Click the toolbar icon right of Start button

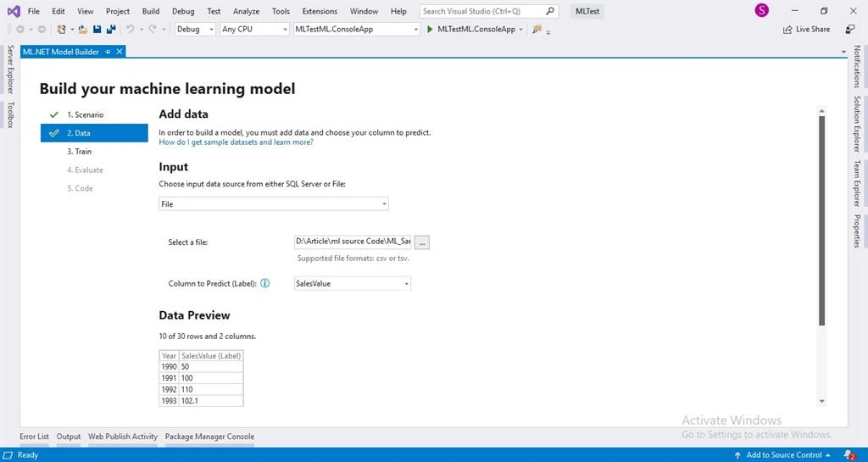click(x=537, y=30)
